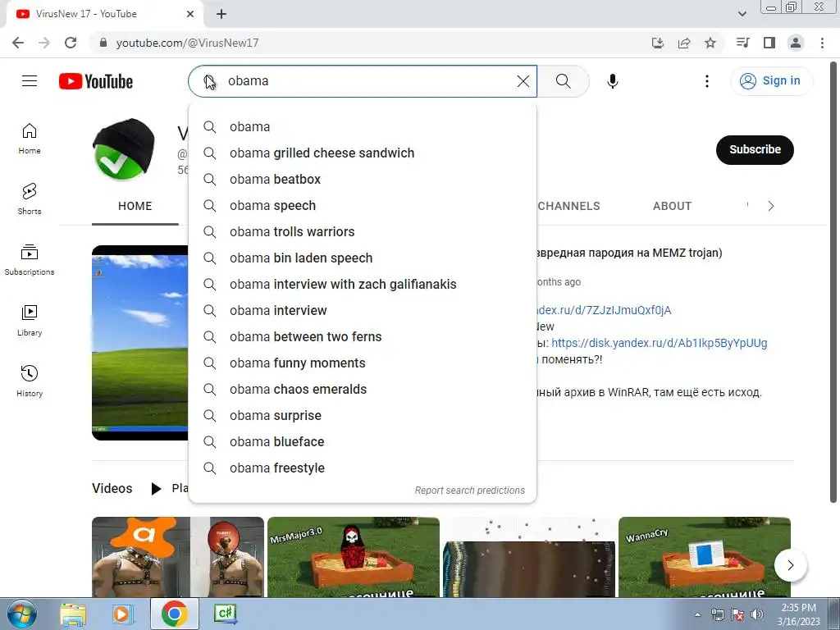
Task: Choose 'obama interview with zach galifianakis'
Action: pyautogui.click(x=363, y=285)
